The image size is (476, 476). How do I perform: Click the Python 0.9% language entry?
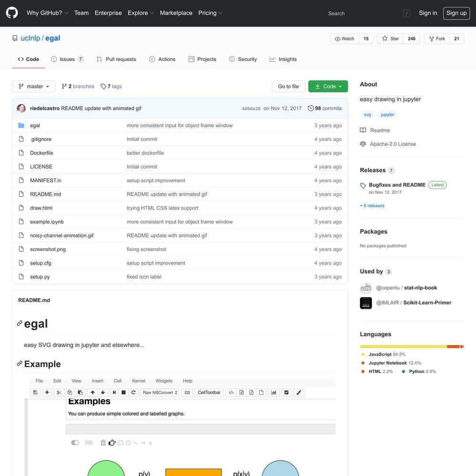tap(419, 371)
